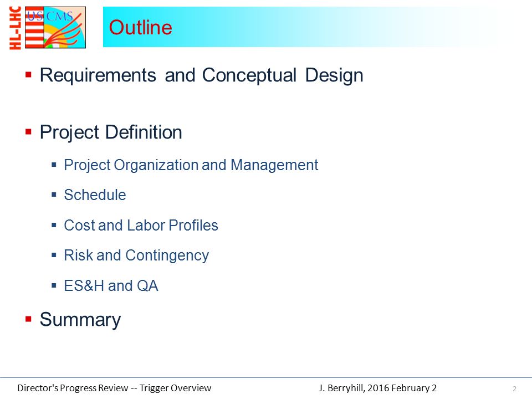This screenshot has width=532, height=399.
Task: Click the blue bullet beside Schedule
Action: point(54,195)
